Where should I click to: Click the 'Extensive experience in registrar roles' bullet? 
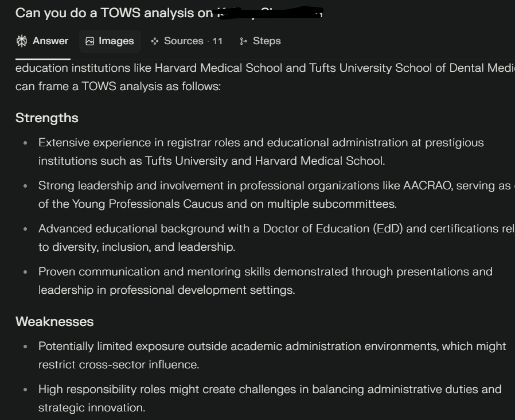coord(261,151)
